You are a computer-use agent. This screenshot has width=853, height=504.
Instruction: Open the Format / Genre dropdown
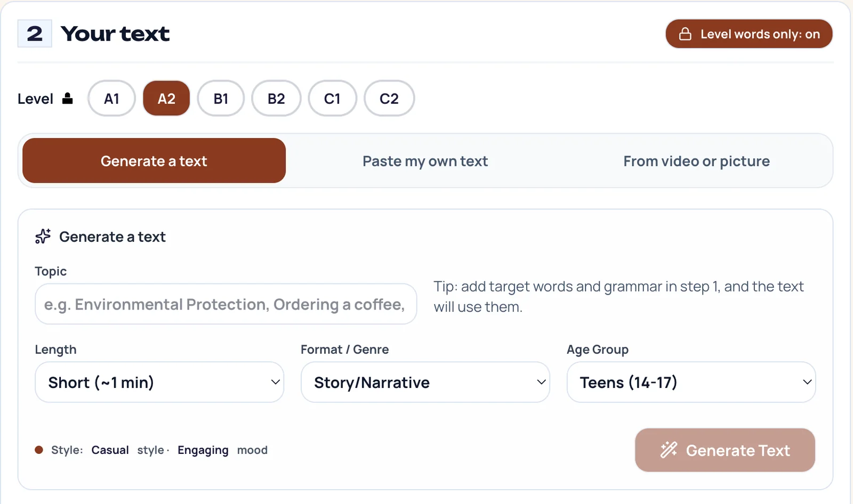425,383
